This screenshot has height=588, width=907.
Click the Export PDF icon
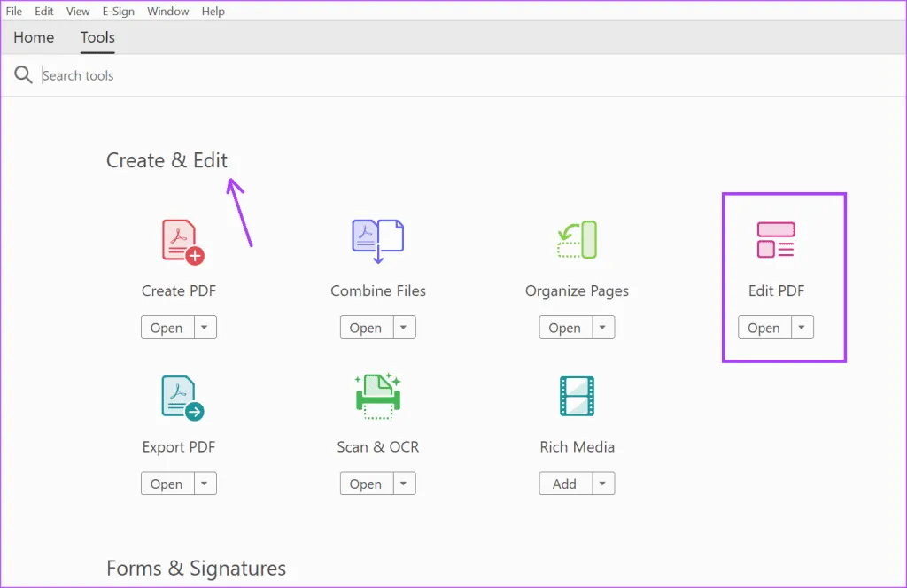coord(182,397)
